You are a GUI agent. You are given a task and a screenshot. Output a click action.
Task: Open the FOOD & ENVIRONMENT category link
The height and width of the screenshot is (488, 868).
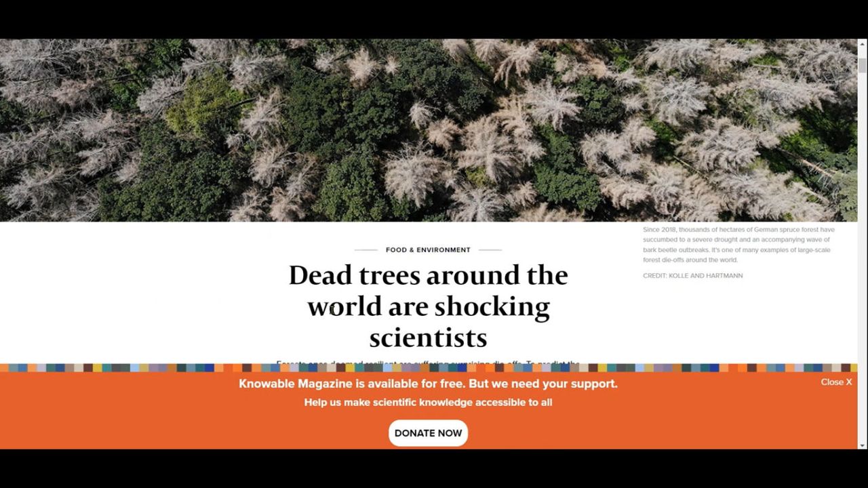(428, 250)
